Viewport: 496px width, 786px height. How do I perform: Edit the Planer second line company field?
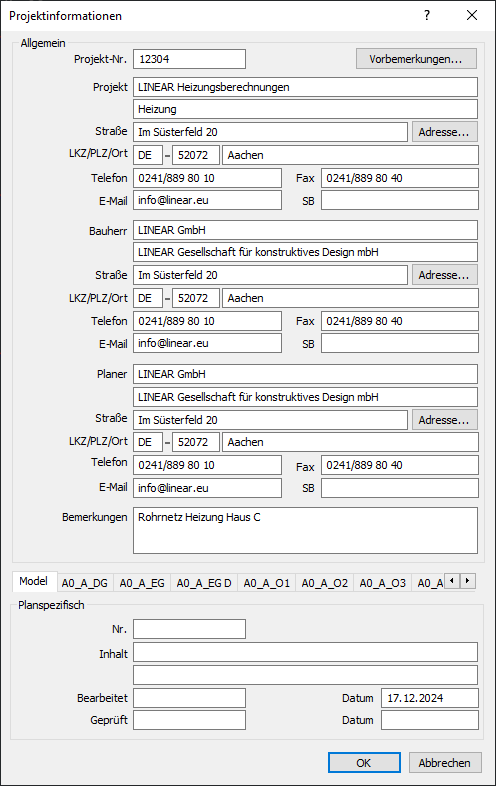click(x=305, y=397)
